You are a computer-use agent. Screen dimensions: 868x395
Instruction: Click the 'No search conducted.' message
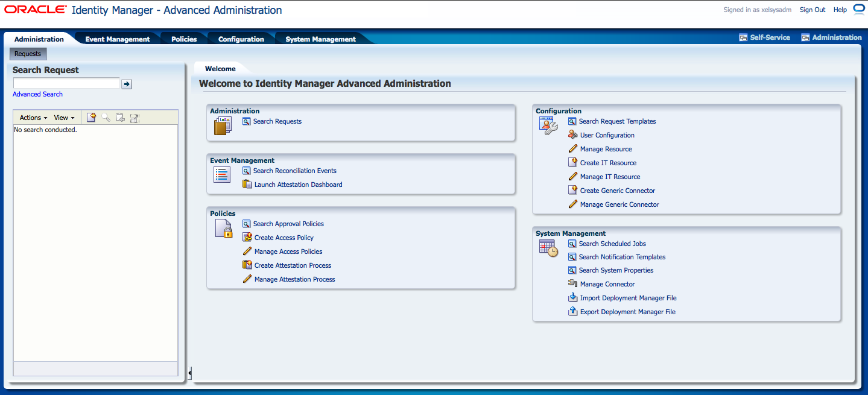pos(45,130)
